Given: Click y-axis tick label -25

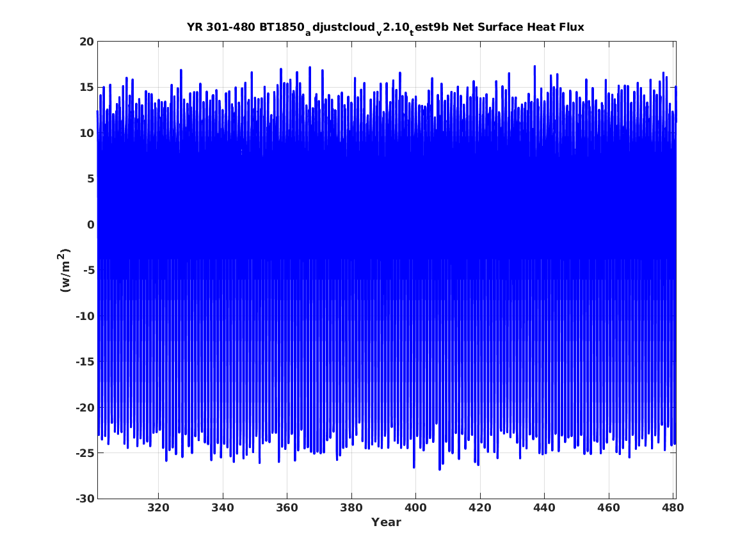Looking at the screenshot, I should (x=84, y=453).
